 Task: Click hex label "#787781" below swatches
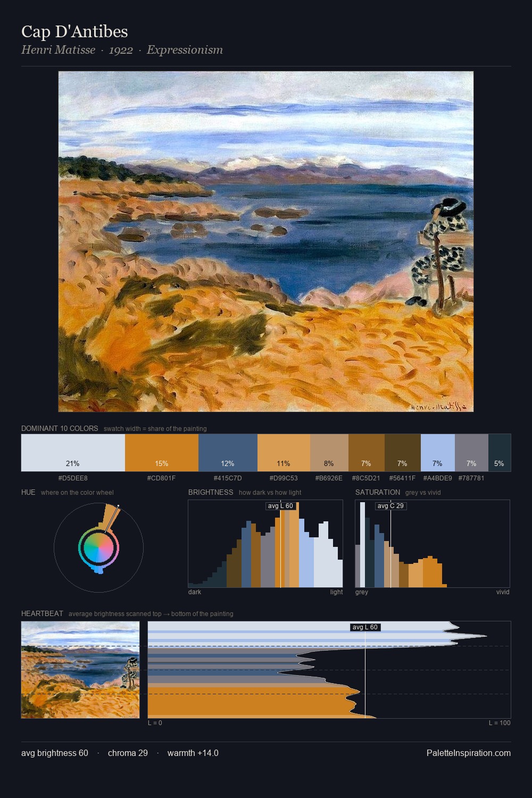click(471, 478)
